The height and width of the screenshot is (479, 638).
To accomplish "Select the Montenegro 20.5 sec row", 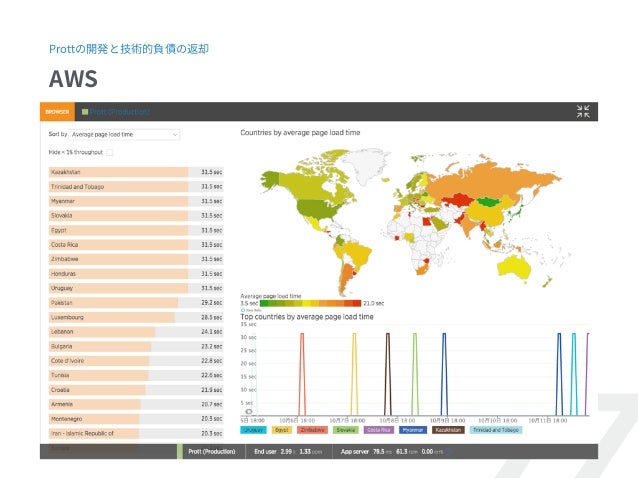I will tap(136, 419).
